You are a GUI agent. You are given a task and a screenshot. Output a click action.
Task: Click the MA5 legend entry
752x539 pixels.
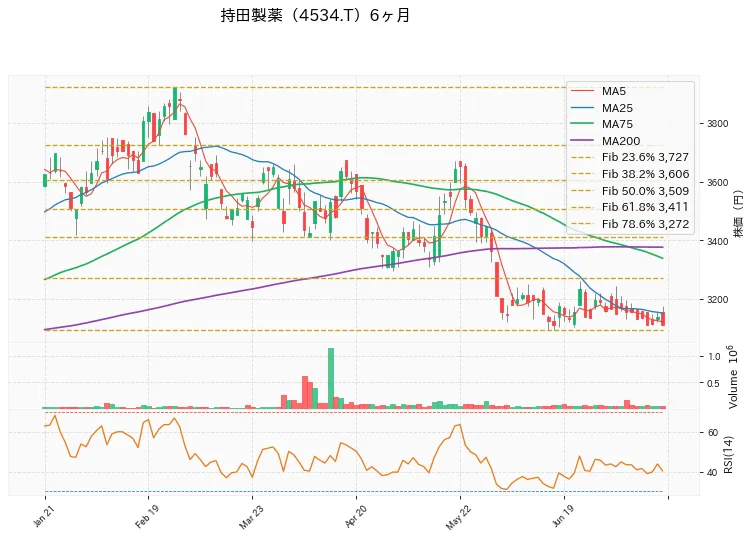[599, 91]
